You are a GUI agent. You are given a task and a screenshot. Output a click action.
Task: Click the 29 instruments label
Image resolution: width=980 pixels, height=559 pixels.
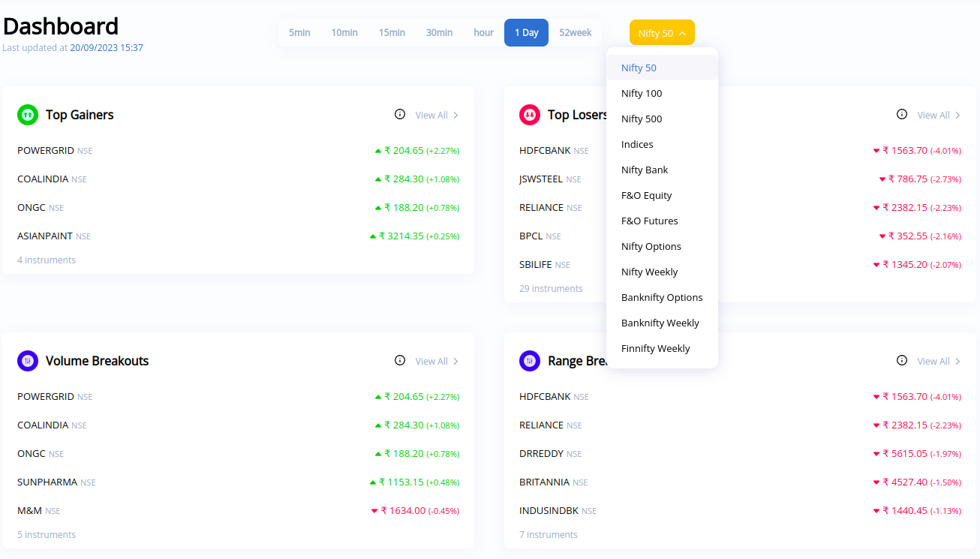(x=551, y=289)
